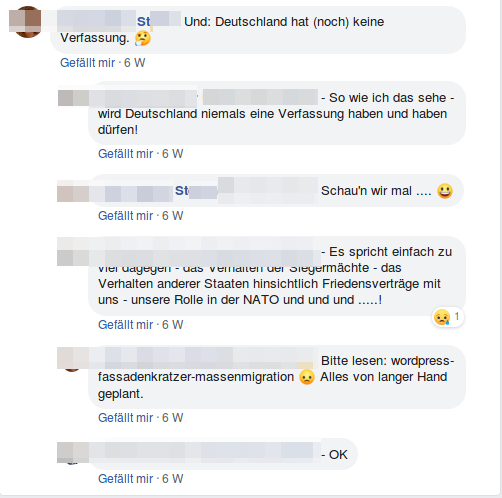
Task: Click the grinning emoji after 'Schau'n wir mal'
Action: coord(445,191)
